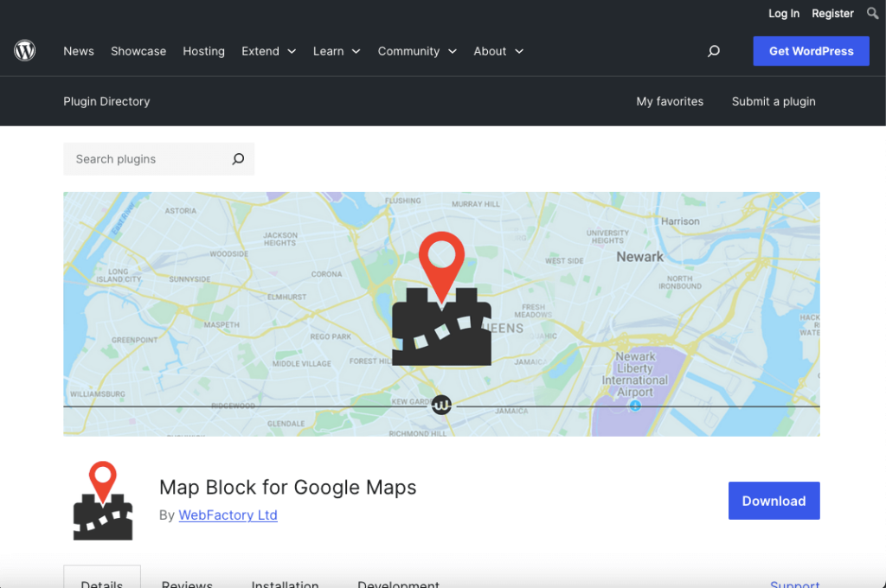Image resolution: width=886 pixels, height=588 pixels.
Task: Click Submit a plugin link
Action: click(x=774, y=102)
